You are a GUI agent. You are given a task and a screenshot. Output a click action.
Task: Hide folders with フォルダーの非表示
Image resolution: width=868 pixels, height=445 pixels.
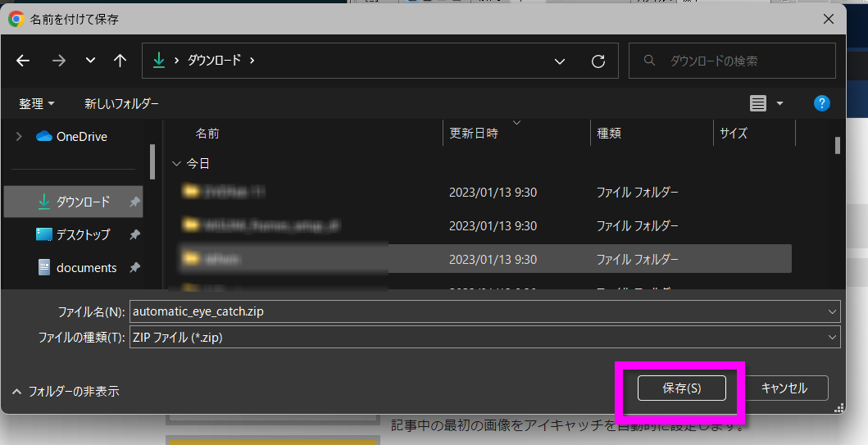(x=66, y=392)
